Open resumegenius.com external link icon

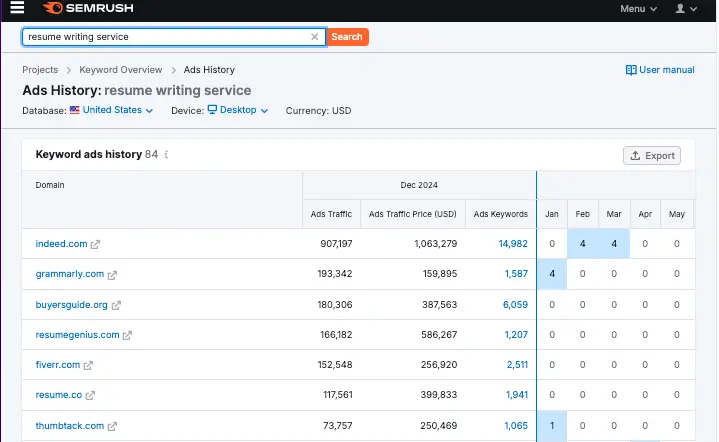pos(127,336)
